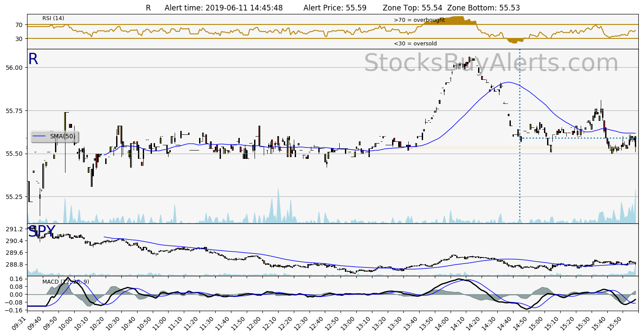This screenshot has width=644, height=336.
Task: Click the 290.4 SPY axis label
Action: (x=14, y=241)
